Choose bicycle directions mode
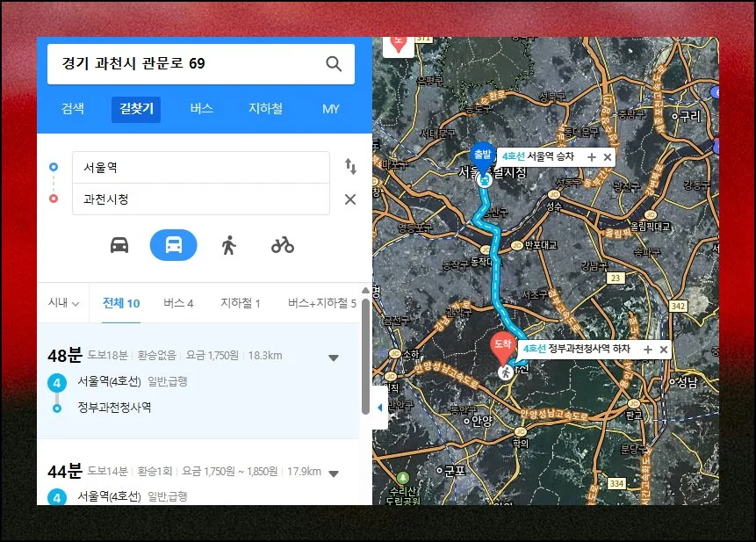 (283, 245)
